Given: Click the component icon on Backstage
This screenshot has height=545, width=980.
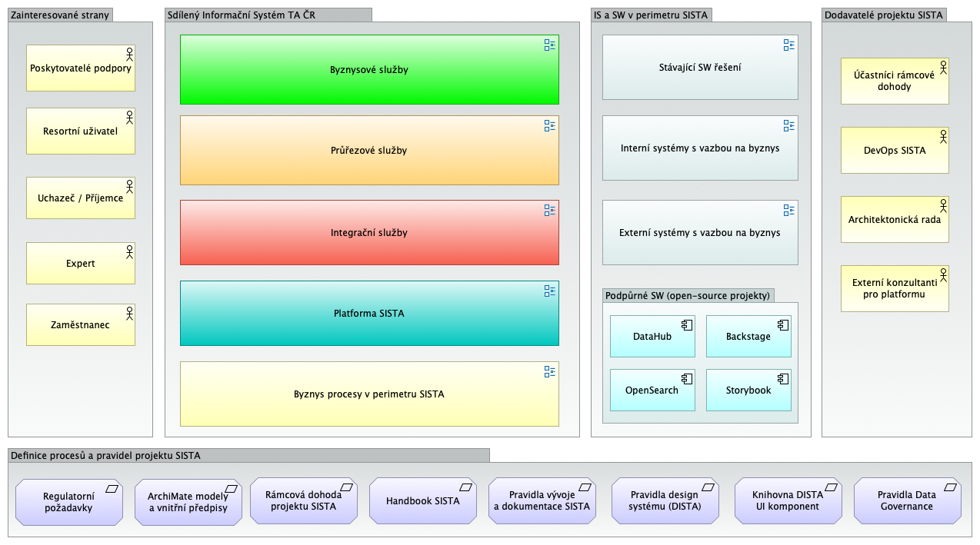Looking at the screenshot, I should tap(783, 324).
